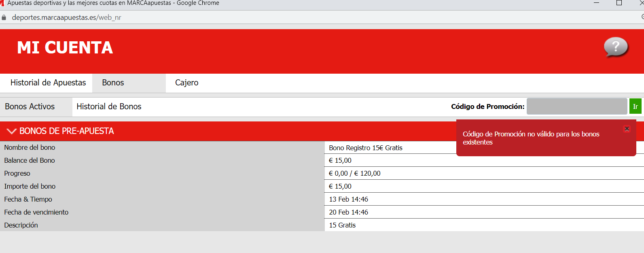Open the Historial de Apuestas tab
The height and width of the screenshot is (253, 644).
click(48, 83)
